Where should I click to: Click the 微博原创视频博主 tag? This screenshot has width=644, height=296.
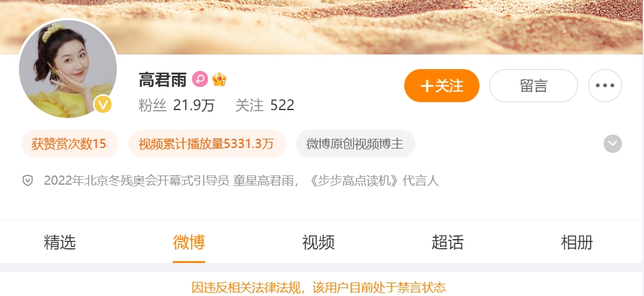click(355, 144)
